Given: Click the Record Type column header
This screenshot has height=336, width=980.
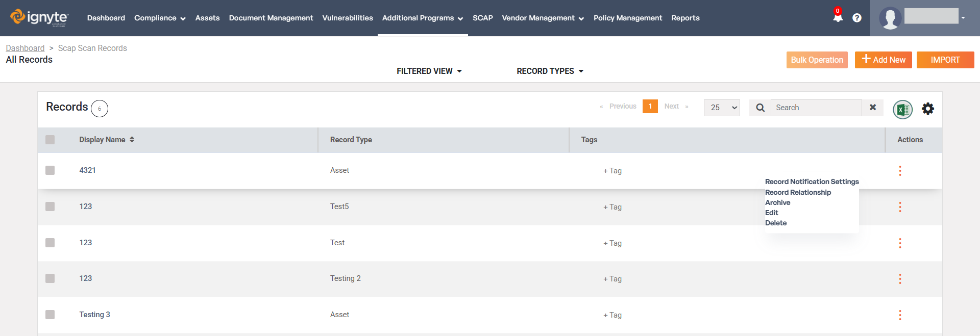Looking at the screenshot, I should (x=351, y=140).
